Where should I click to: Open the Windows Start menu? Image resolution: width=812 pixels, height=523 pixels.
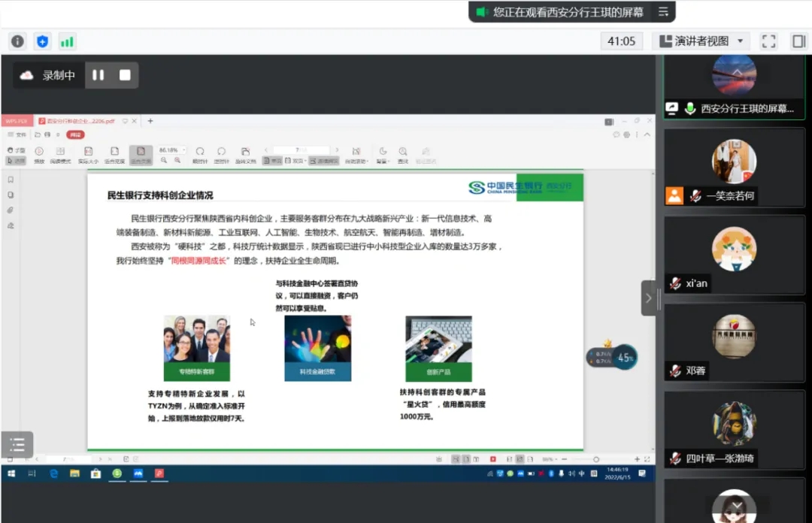pyautogui.click(x=11, y=474)
